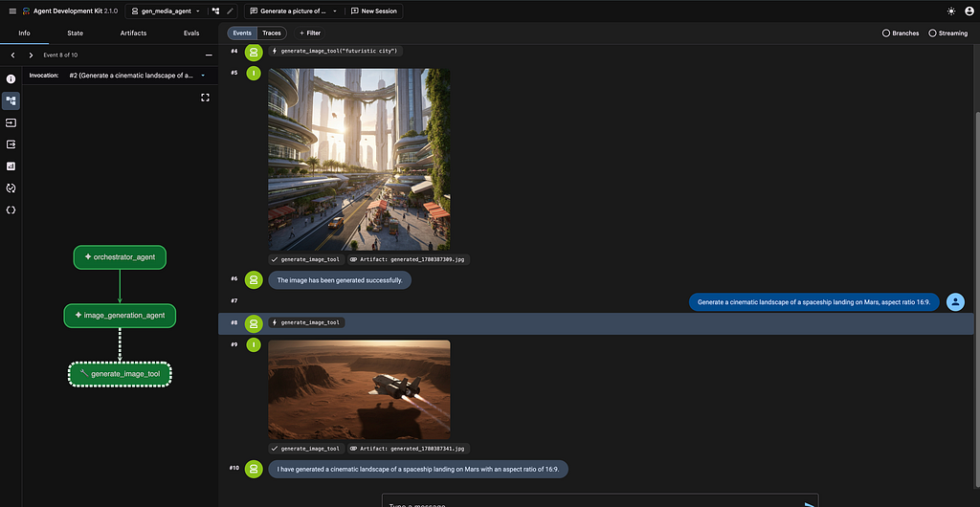Viewport: 980px width, 507px height.
Task: Click the pencil edit agent icon
Action: tap(230, 11)
